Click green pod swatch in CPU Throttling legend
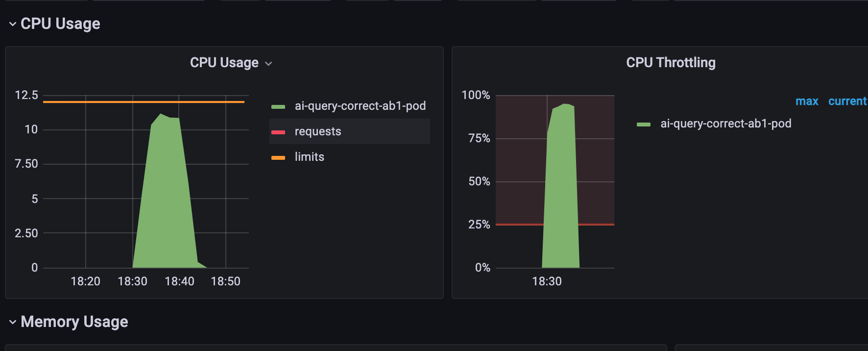868x351 pixels. pyautogui.click(x=643, y=124)
